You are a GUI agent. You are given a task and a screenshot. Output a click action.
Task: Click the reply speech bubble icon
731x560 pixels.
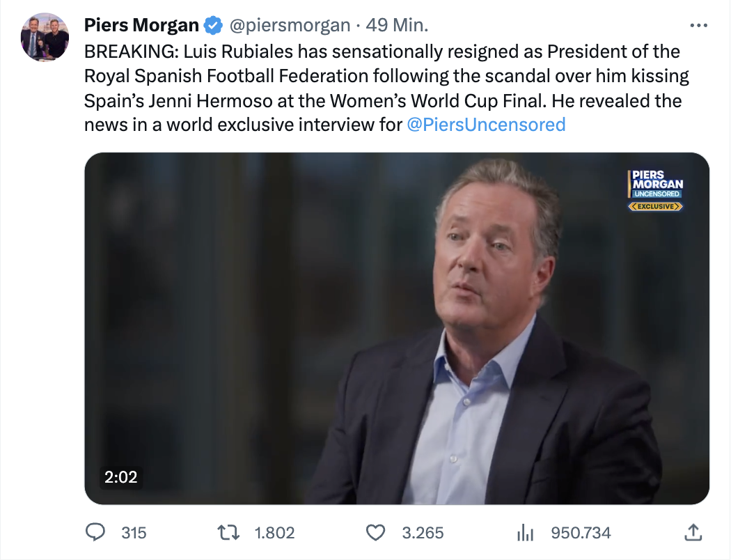pos(95,533)
